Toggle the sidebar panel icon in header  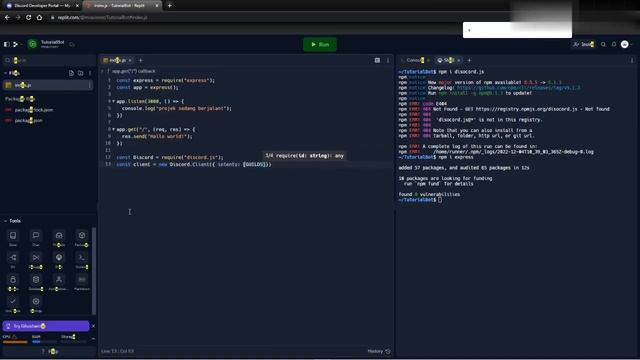tap(7, 44)
